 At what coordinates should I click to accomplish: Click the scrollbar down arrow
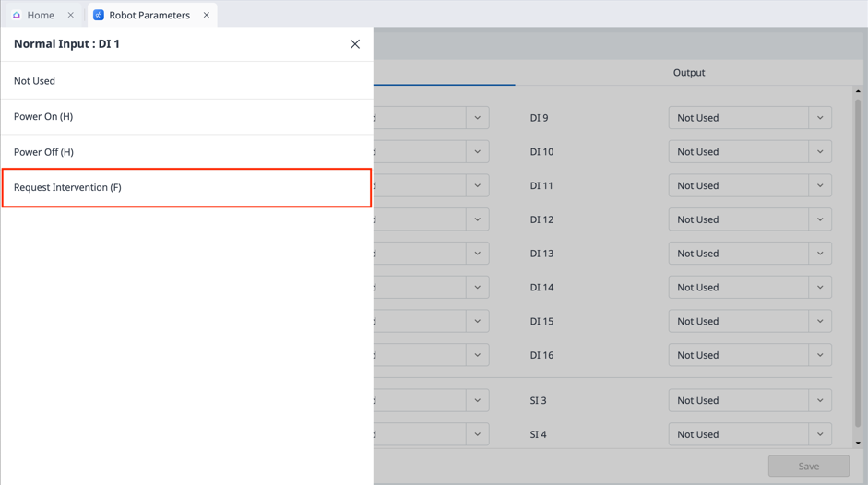pos(858,444)
